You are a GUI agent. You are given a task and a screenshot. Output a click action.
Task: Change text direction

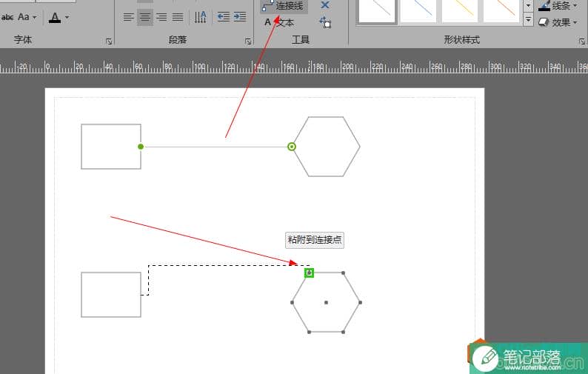coord(200,17)
